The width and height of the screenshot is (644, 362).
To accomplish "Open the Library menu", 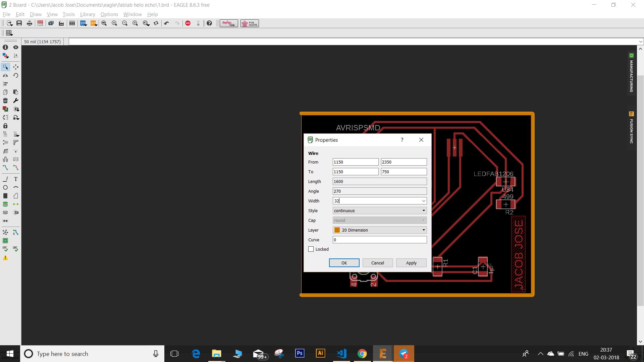I will tap(88, 14).
